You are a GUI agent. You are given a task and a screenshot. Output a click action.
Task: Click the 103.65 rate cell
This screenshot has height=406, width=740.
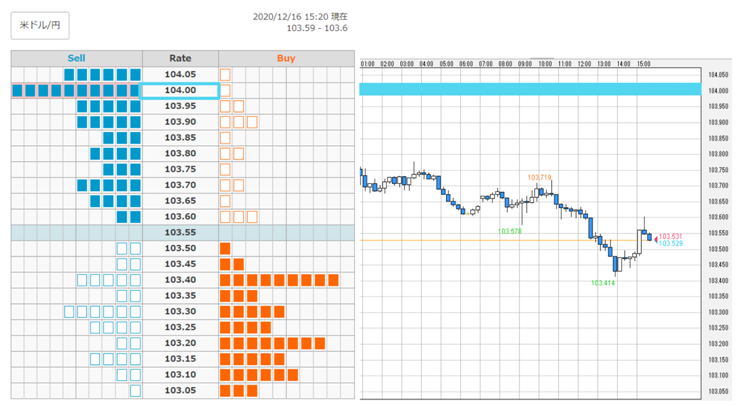coord(180,201)
